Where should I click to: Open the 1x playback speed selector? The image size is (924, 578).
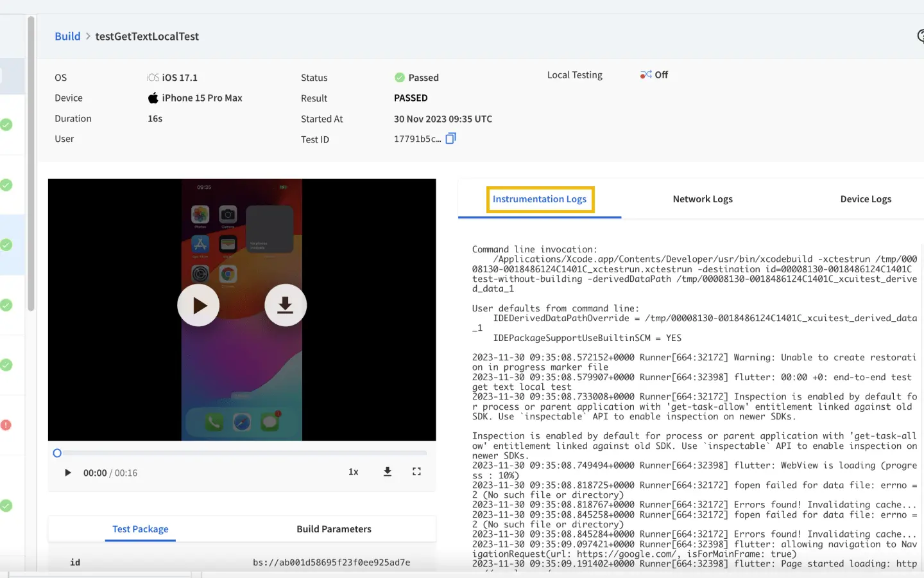353,472
